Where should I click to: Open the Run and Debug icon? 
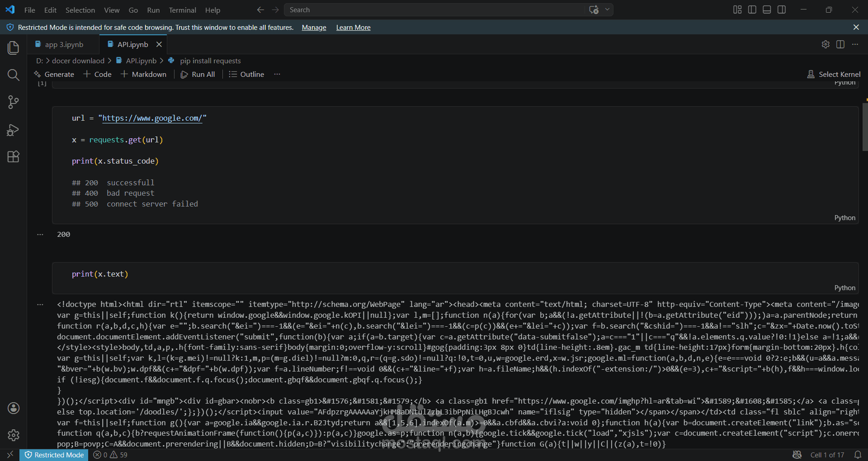coord(13,130)
